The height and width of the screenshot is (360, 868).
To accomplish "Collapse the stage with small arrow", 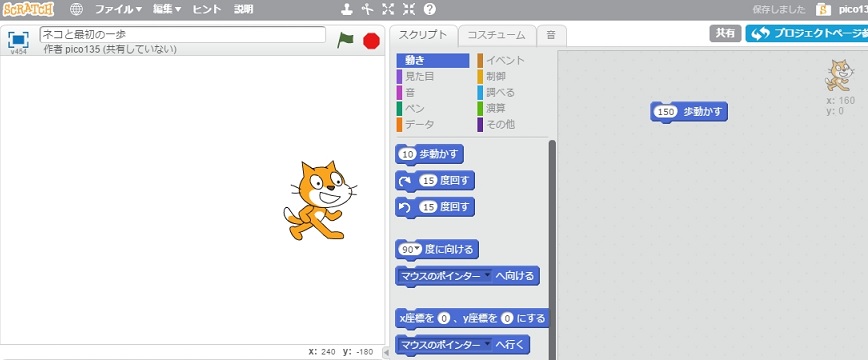I will [386, 352].
